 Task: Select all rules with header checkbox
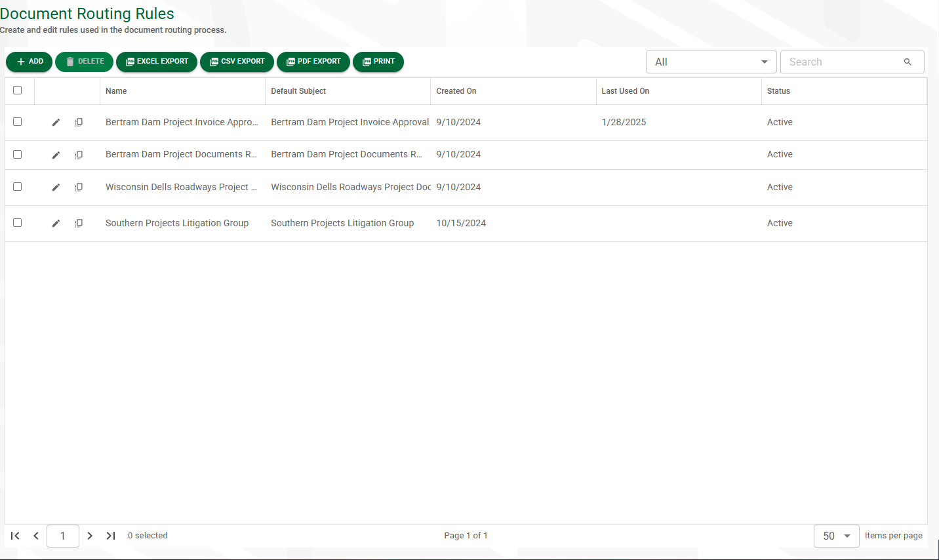coord(18,90)
